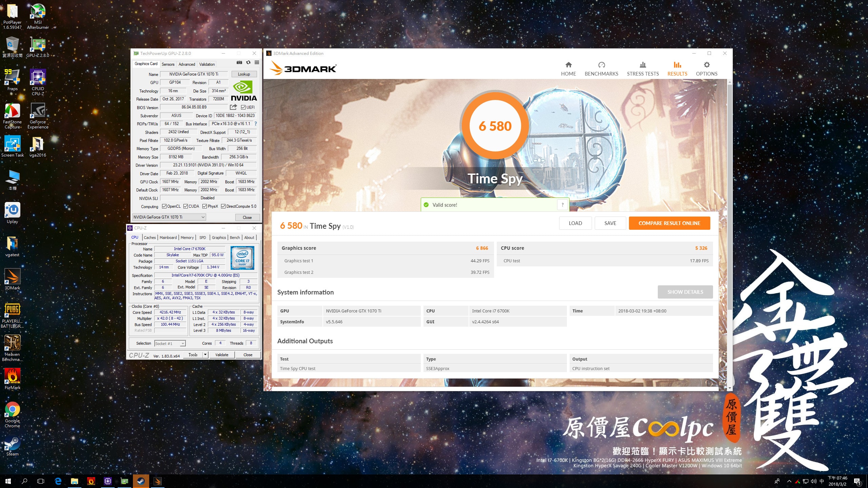This screenshot has width=868, height=488.
Task: Open Task View on the taskbar
Action: [41, 481]
